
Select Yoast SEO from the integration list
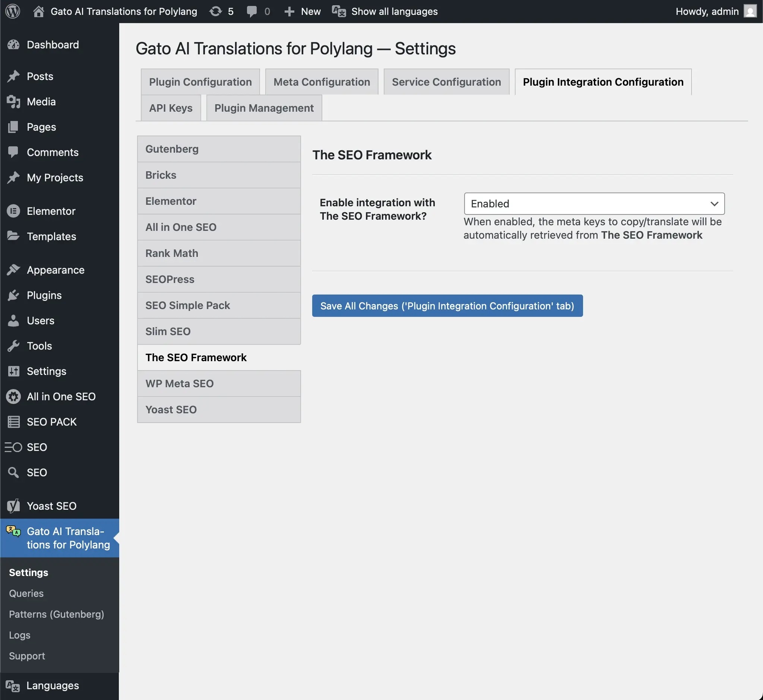171,410
